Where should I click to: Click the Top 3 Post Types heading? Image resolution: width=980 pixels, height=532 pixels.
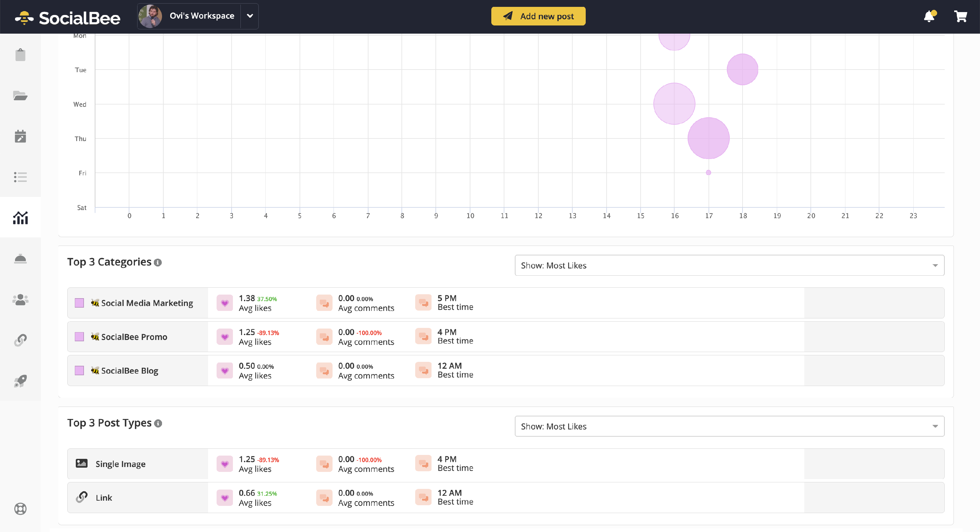pos(109,423)
